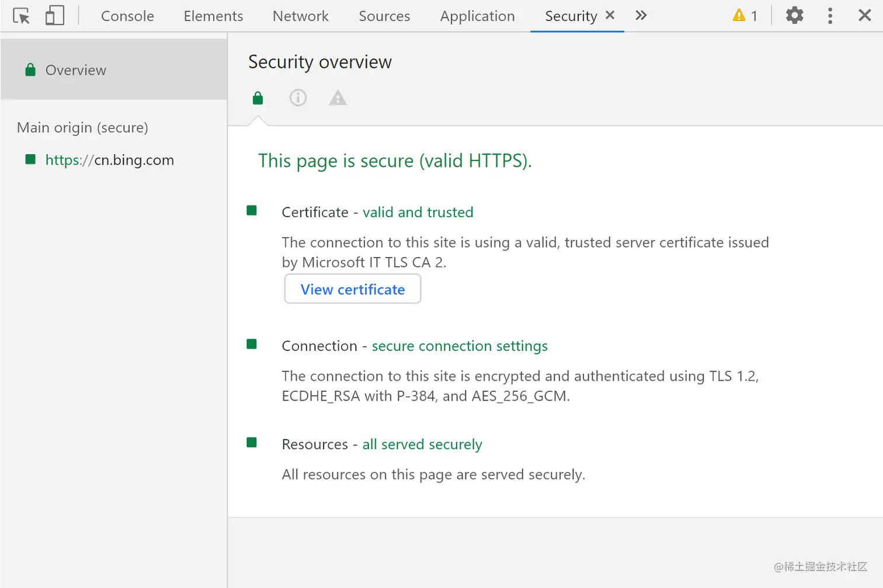Screen dimensions: 883x588
Task: Select Overview in the sidebar
Action: point(75,70)
